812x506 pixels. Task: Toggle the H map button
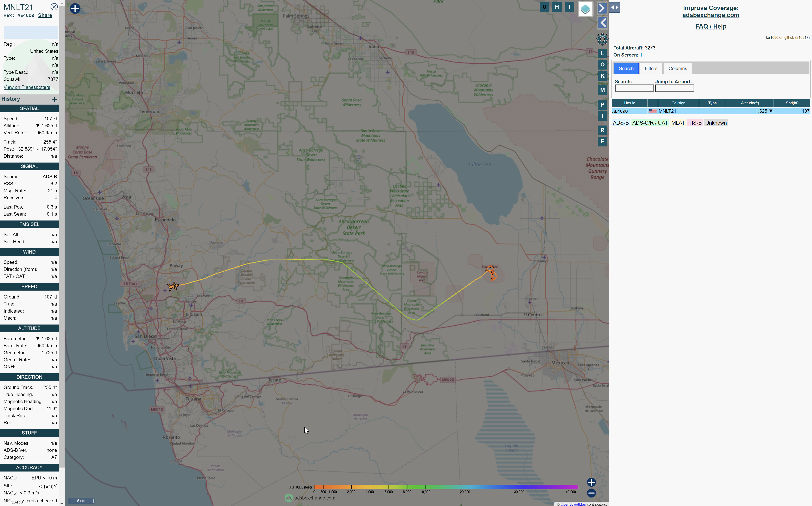click(x=557, y=7)
